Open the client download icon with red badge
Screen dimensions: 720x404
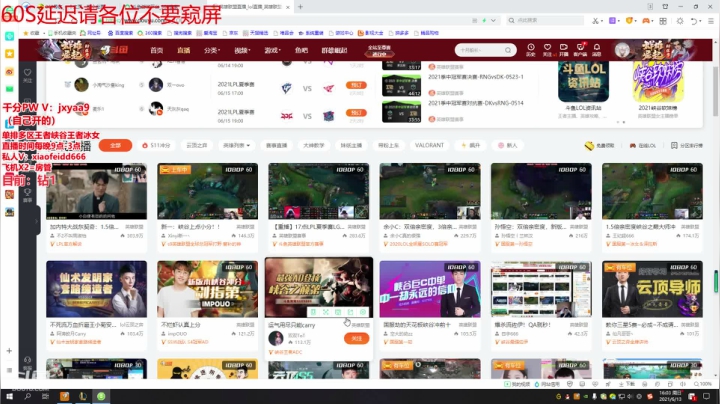(580, 48)
